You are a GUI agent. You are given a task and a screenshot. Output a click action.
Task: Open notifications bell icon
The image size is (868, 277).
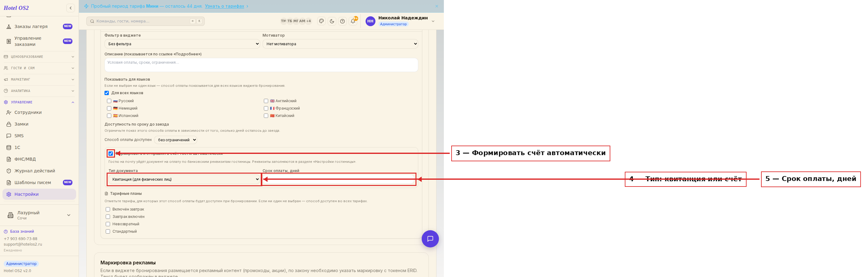[x=353, y=21]
